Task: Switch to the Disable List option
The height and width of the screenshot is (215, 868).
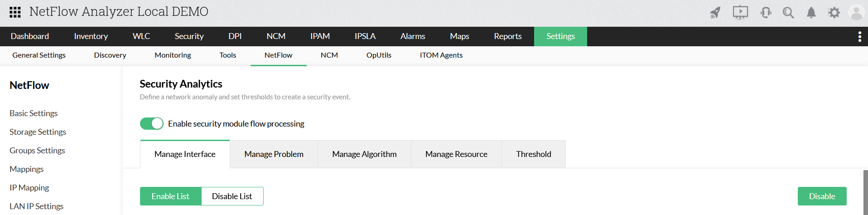Action: (232, 196)
